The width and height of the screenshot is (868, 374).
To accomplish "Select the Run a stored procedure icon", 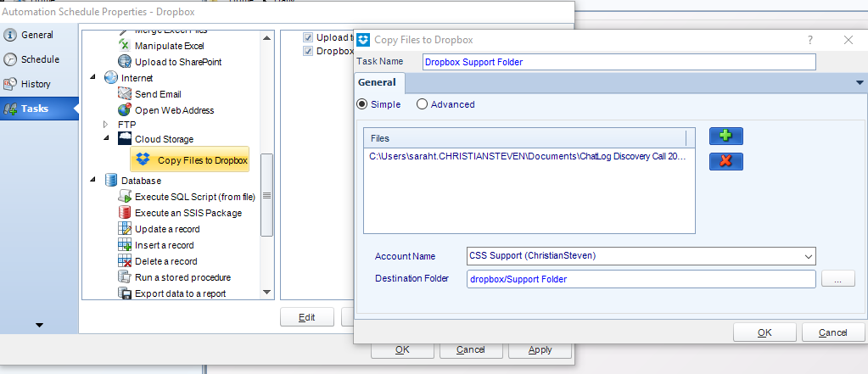I will click(125, 277).
